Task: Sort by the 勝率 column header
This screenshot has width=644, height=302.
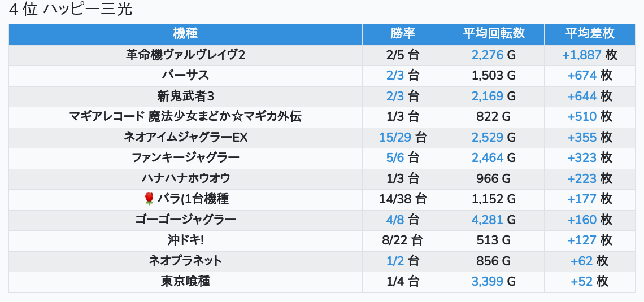Action: click(402, 34)
